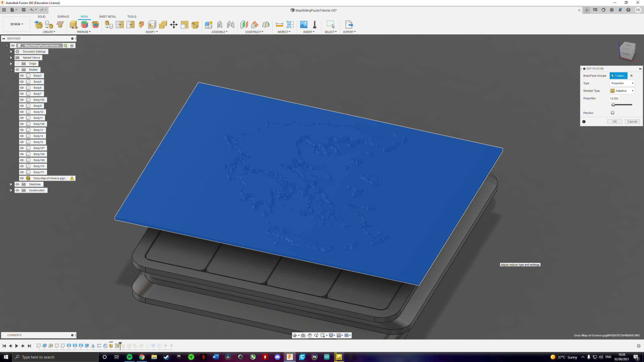Open the SHEET METAL tab

107,17
